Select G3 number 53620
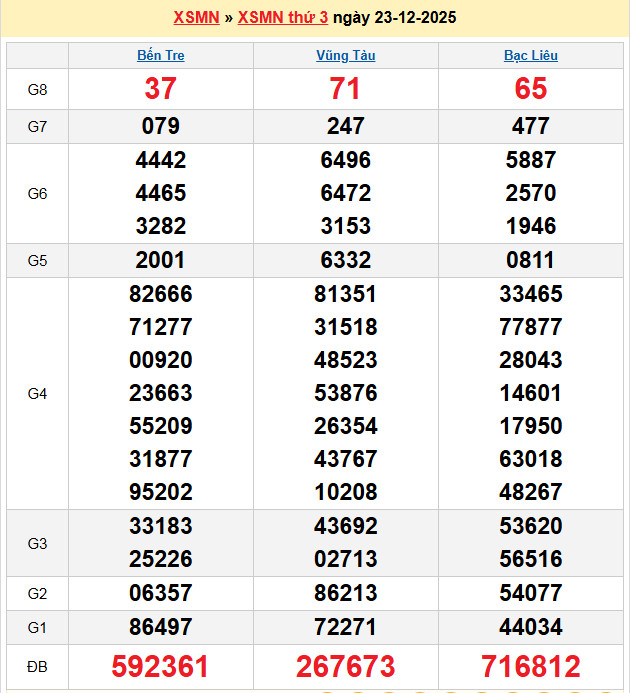 pyautogui.click(x=530, y=526)
